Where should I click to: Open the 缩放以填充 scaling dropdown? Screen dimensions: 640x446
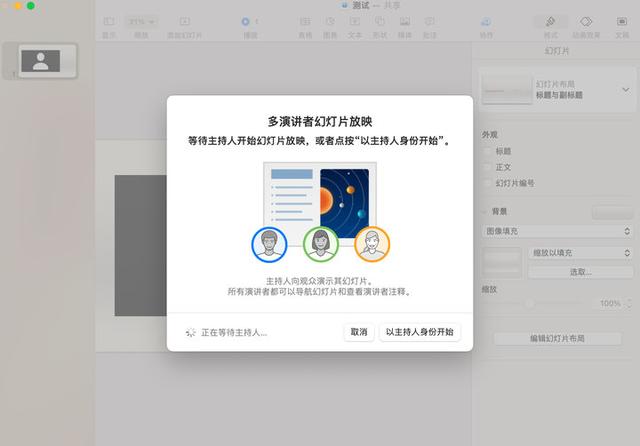click(581, 253)
